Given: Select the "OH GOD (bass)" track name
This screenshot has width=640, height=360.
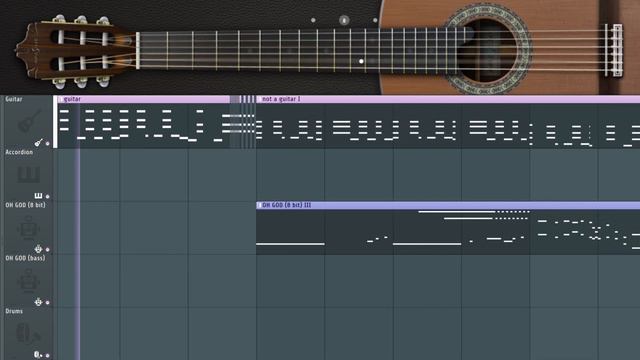Looking at the screenshot, I should [x=25, y=258].
